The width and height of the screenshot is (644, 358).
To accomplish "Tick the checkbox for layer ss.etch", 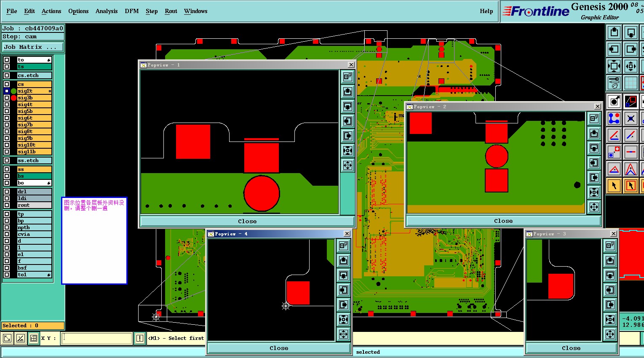I will [x=7, y=160].
